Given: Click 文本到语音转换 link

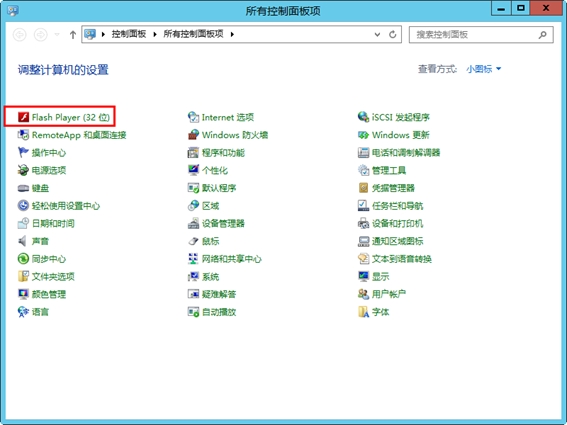Looking at the screenshot, I should tap(402, 259).
